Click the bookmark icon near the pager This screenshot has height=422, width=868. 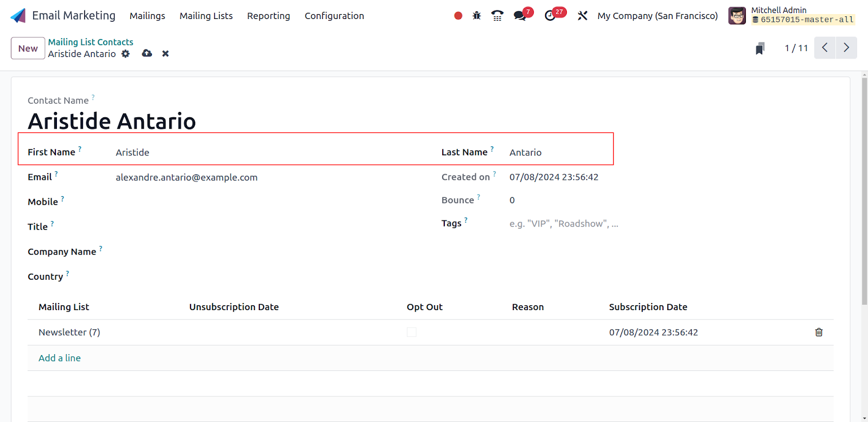coord(760,48)
